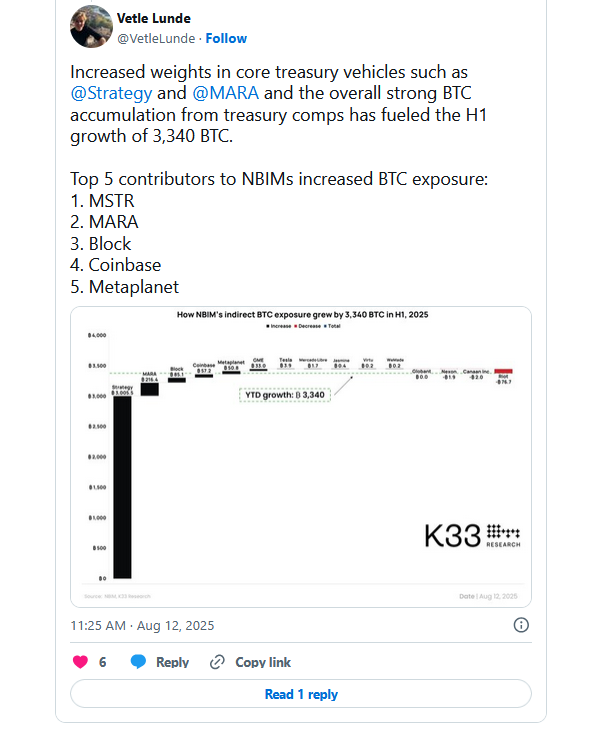
Task: Click the like count number 6
Action: point(103,662)
